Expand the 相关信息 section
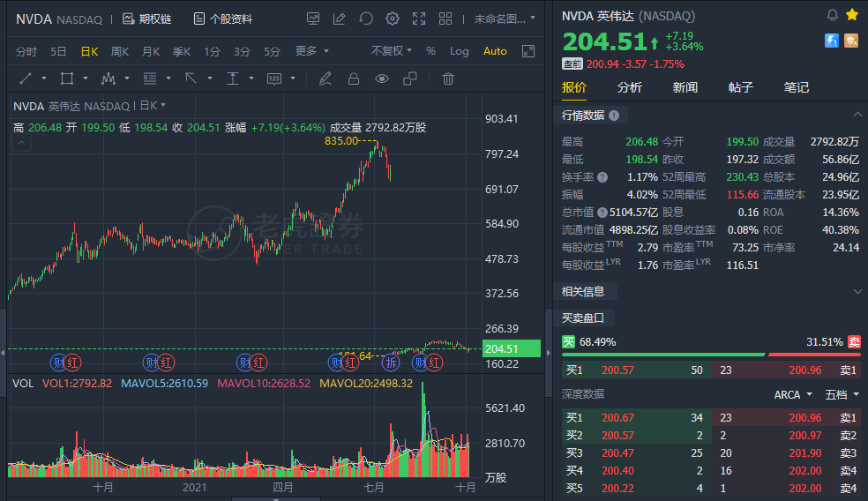This screenshot has height=501, width=868. (x=857, y=292)
